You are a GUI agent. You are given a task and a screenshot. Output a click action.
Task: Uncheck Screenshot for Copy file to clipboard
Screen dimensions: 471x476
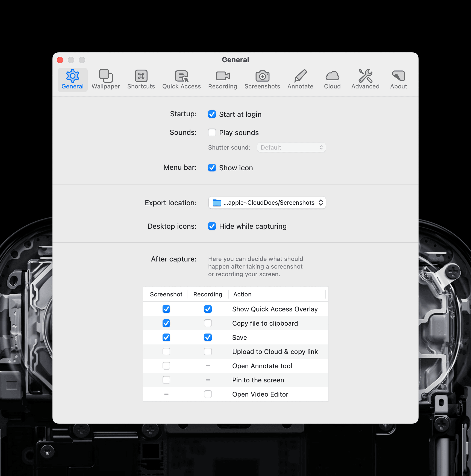[166, 323]
